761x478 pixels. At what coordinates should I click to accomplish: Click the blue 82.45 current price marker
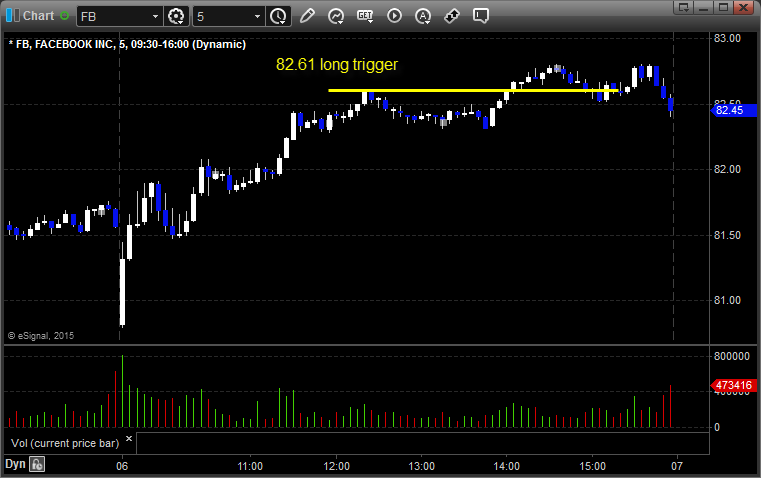(734, 110)
